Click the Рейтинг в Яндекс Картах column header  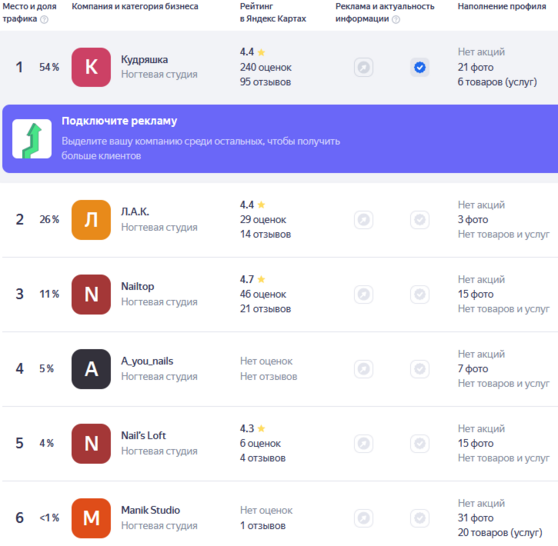tap(273, 12)
